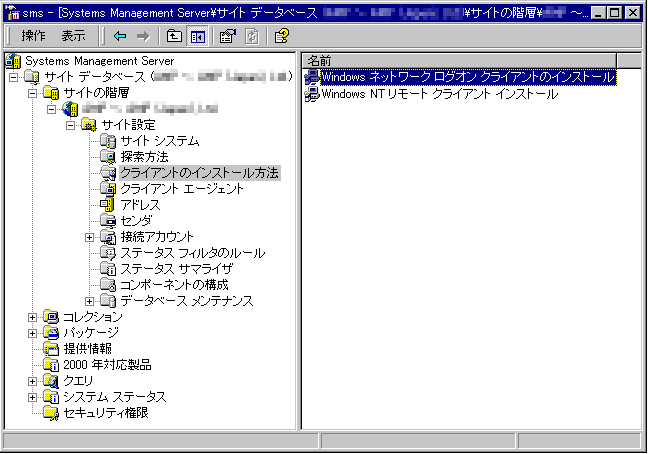Collapse the blurred site node under サイトの階層
Viewport: 648px width, 454px height.
[51, 109]
